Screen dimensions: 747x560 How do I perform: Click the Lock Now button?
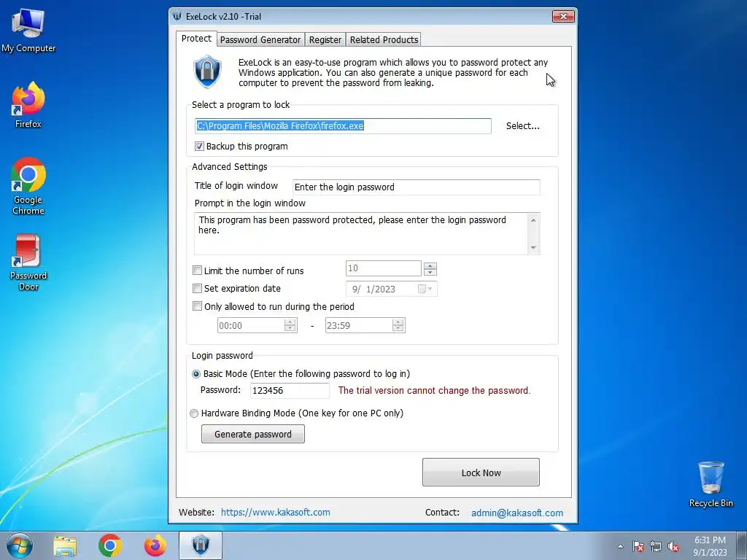481,472
